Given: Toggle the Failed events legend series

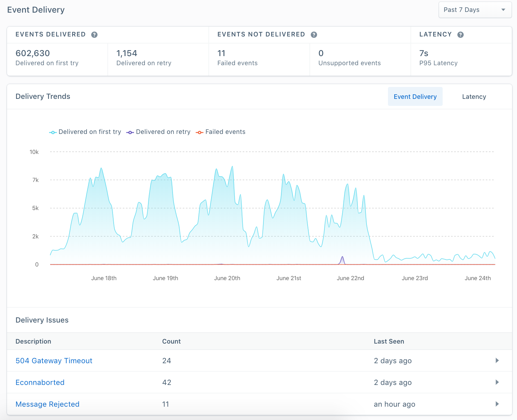Looking at the screenshot, I should pos(220,132).
